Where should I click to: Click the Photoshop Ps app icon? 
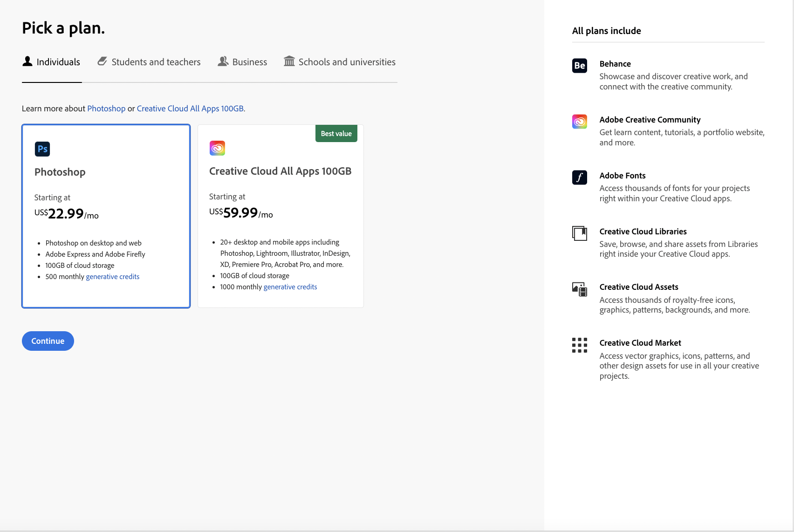(x=42, y=149)
